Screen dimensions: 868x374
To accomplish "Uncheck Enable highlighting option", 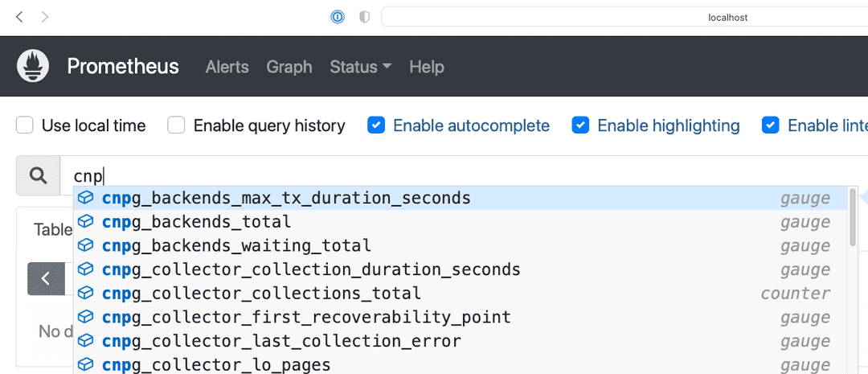I will coord(580,125).
